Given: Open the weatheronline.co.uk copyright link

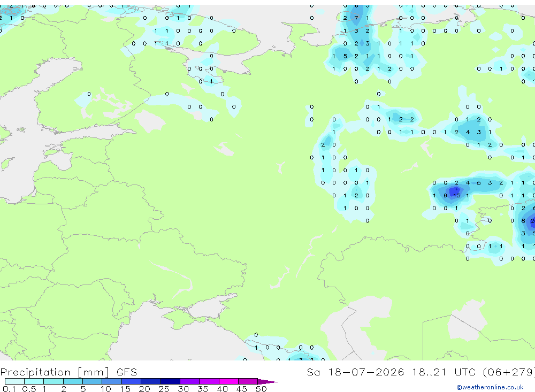Looking at the screenshot, I should (x=490, y=387).
